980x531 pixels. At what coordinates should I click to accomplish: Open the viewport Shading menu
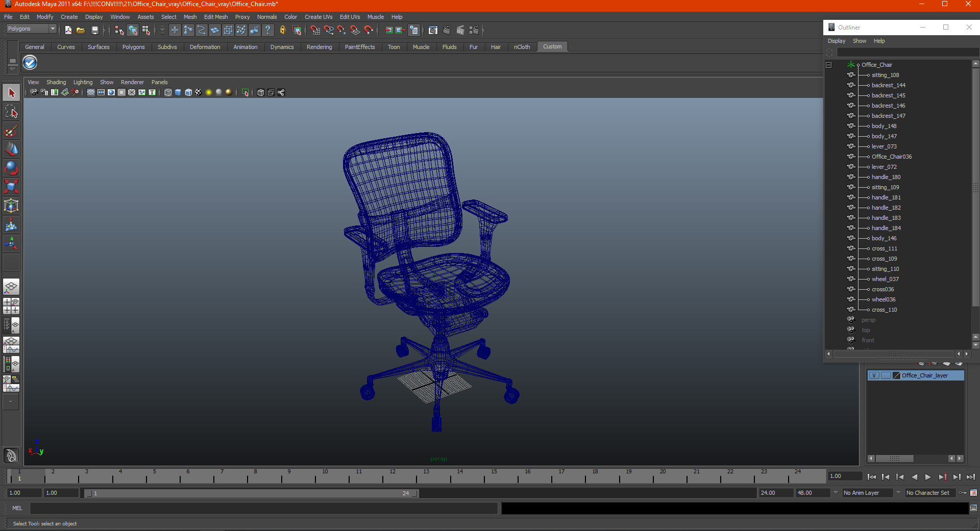tap(56, 82)
